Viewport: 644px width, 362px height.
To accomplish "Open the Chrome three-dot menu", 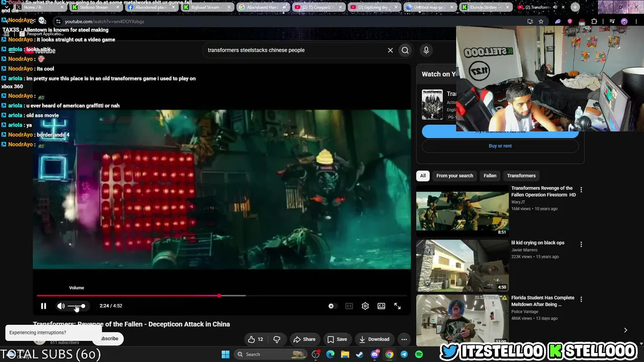I will point(636,22).
